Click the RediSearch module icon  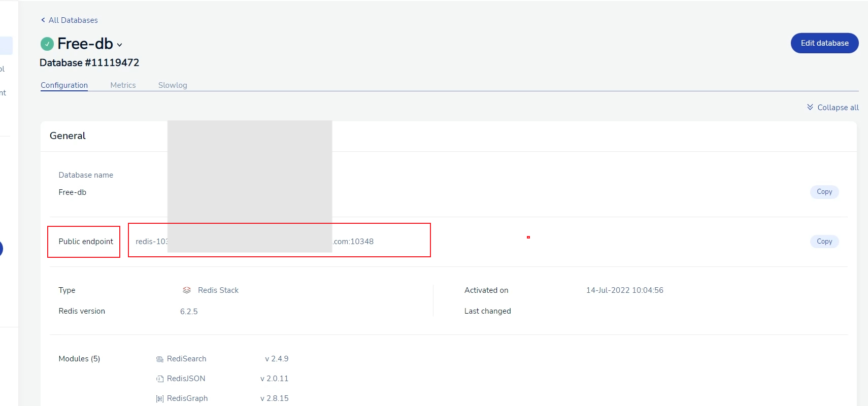click(x=160, y=359)
